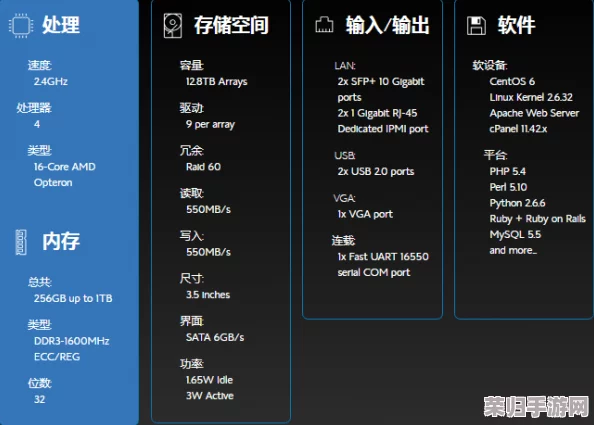The image size is (594, 425).
Task: Click the 2x 1 Gigabit RJ-45 line
Action: 377,113
